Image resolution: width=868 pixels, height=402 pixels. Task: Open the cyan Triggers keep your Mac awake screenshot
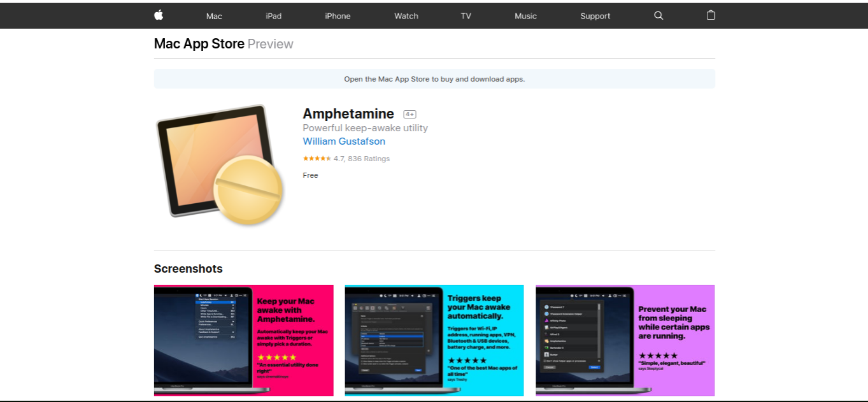click(x=434, y=341)
